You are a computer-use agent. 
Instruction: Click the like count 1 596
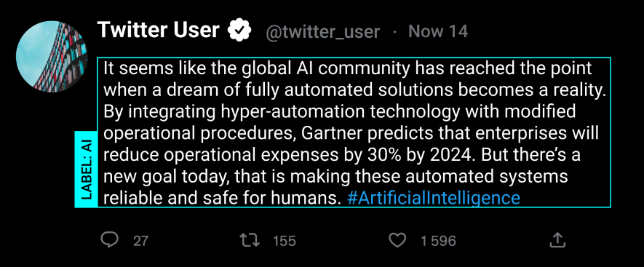click(438, 241)
